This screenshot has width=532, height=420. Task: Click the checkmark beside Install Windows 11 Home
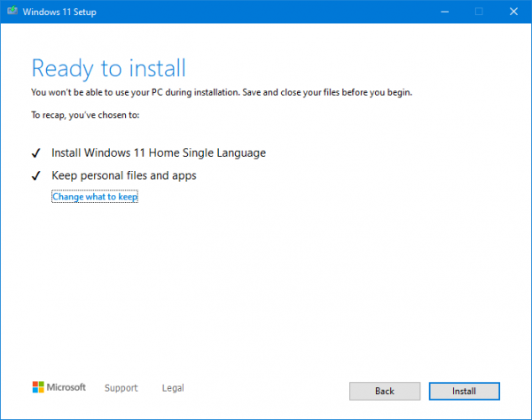[36, 153]
